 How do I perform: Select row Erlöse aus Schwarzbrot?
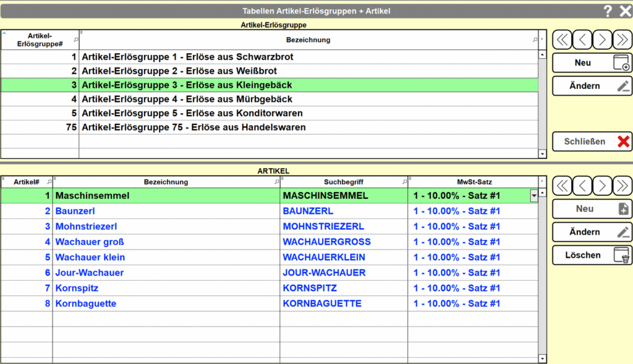270,57
